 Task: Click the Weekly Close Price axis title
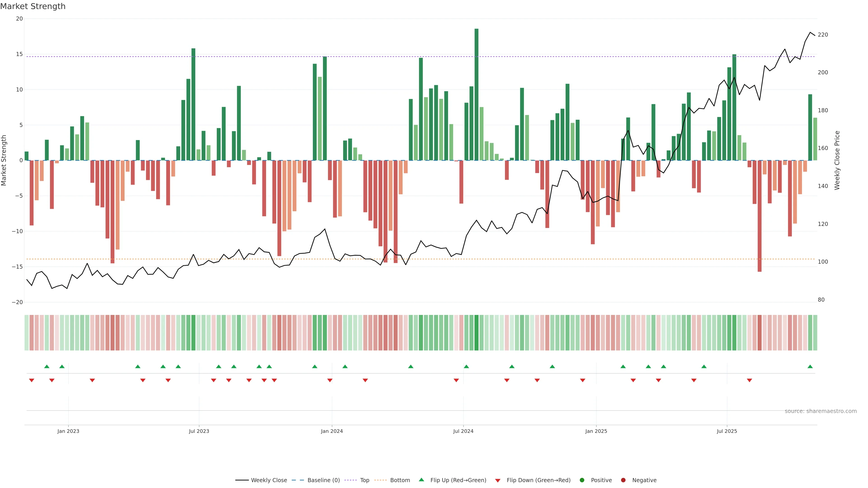837,160
